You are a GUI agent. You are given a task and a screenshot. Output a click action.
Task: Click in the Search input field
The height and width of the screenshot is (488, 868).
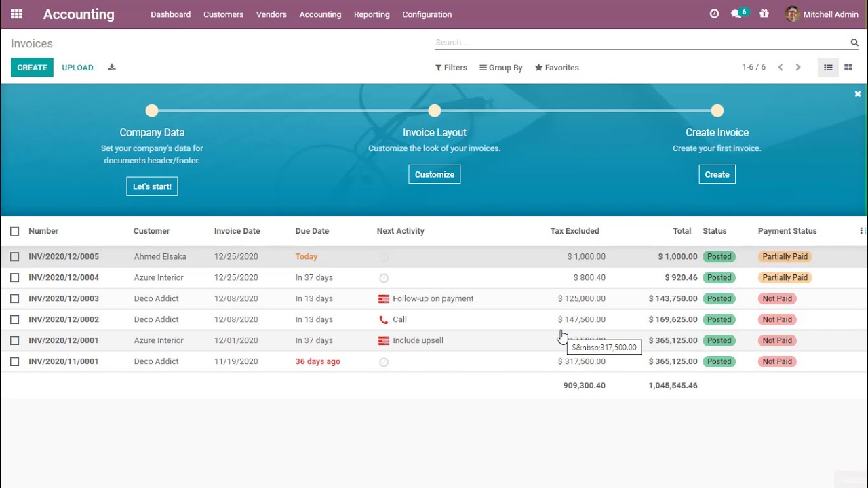point(641,42)
